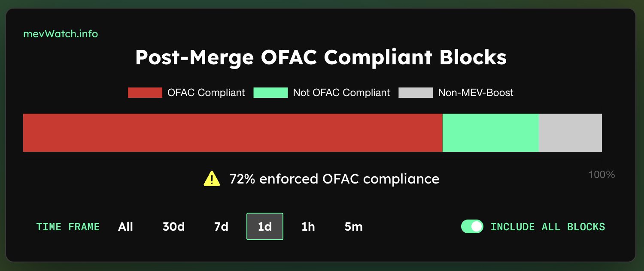The width and height of the screenshot is (644, 271).
Task: Click the green Not OFAC Compliant bar segment
Action: [x=490, y=132]
